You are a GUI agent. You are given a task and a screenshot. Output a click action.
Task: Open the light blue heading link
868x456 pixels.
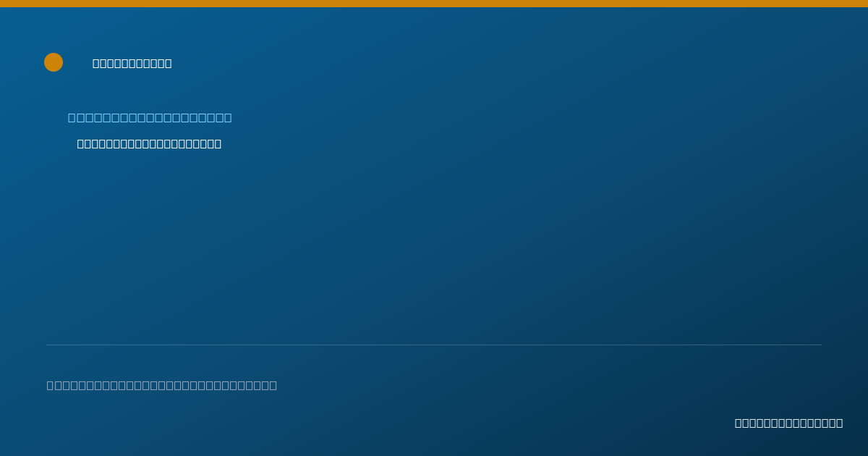coord(150,118)
